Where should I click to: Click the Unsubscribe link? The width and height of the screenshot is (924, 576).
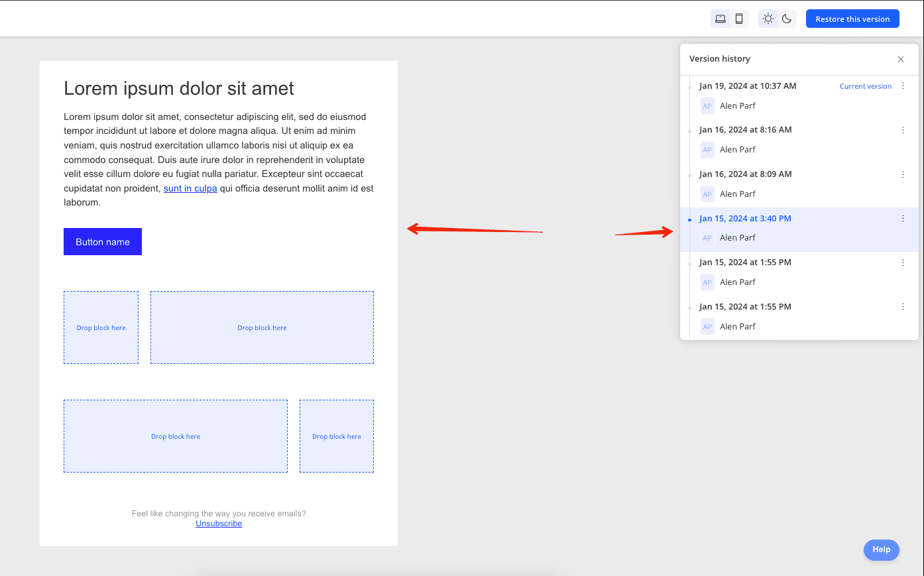click(219, 524)
